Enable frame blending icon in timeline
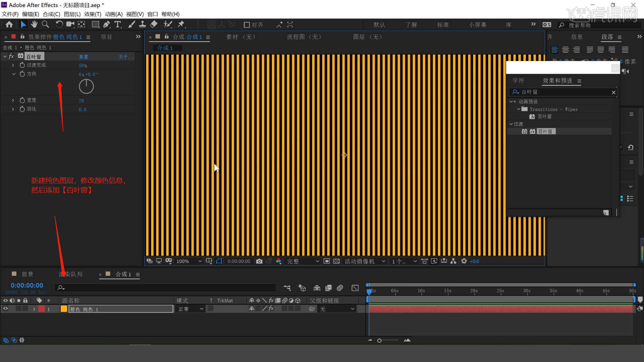Image resolution: width=644 pixels, height=362 pixels. (328, 288)
